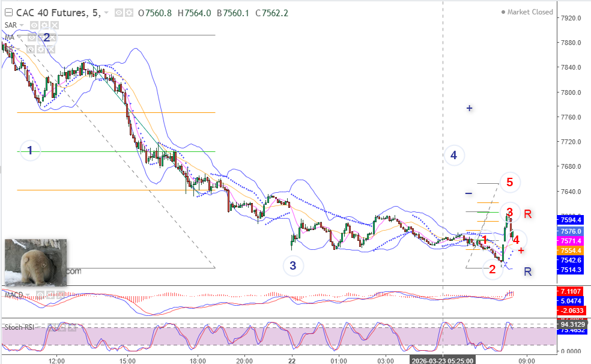Screen dimensions: 591x364
Task: Open the CAC 40 Futures symbol dropdown arrow
Action: point(106,13)
